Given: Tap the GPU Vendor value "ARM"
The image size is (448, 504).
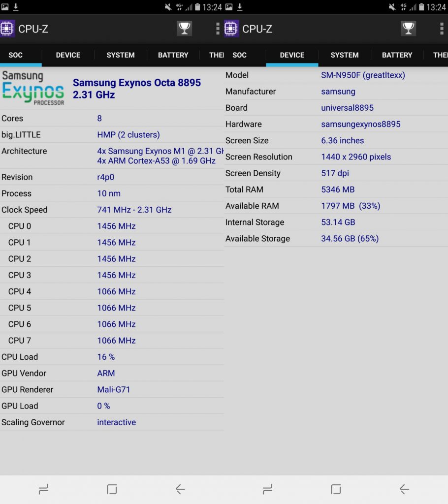Looking at the screenshot, I should (106, 373).
